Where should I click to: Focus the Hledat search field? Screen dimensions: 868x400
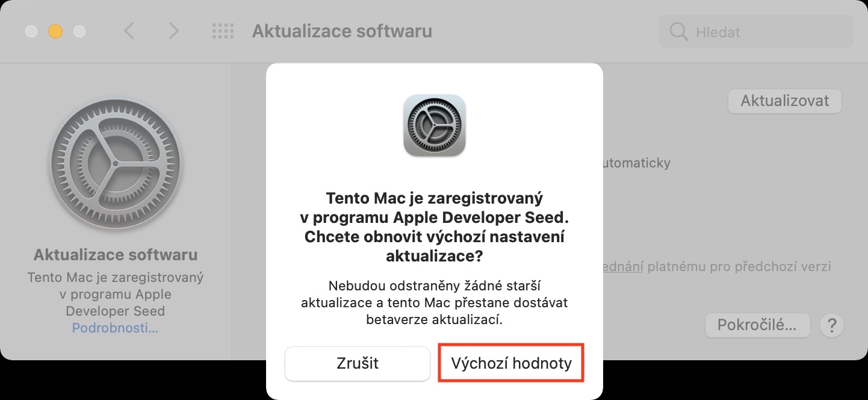(x=756, y=32)
